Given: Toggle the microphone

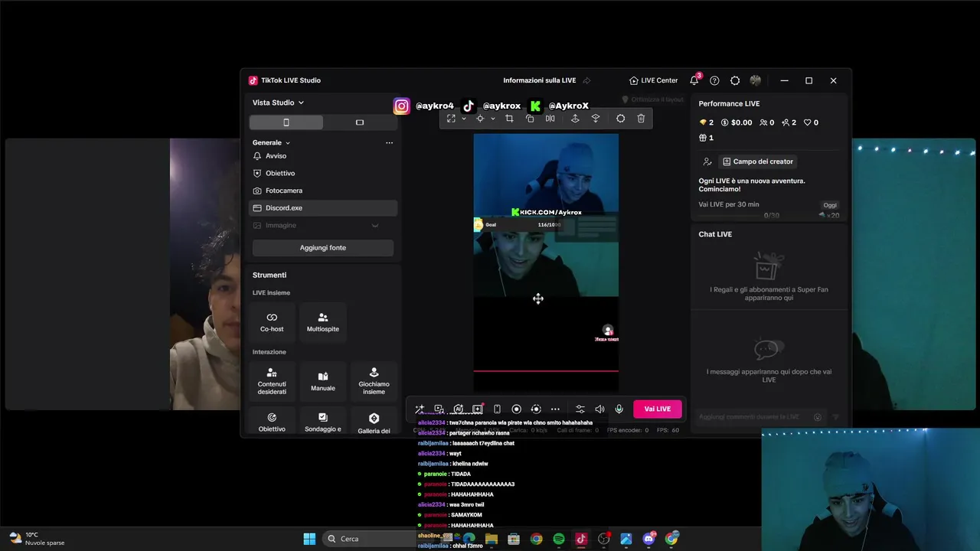Looking at the screenshot, I should pyautogui.click(x=619, y=409).
